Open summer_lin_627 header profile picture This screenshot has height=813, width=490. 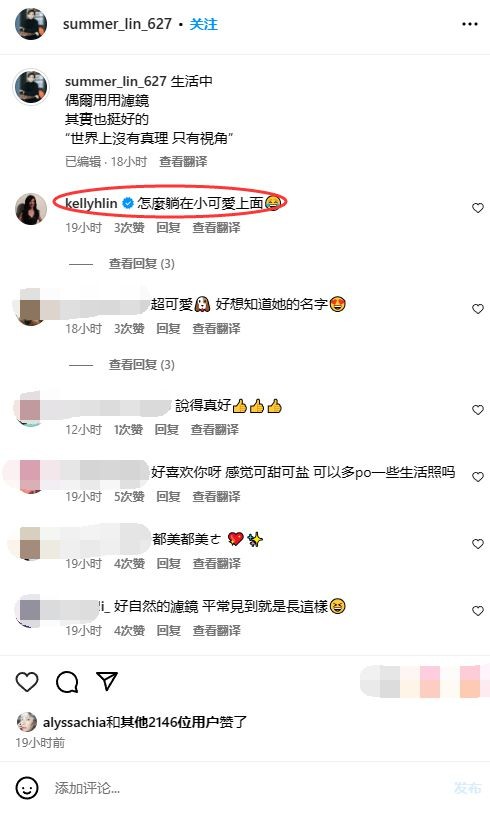(x=31, y=24)
